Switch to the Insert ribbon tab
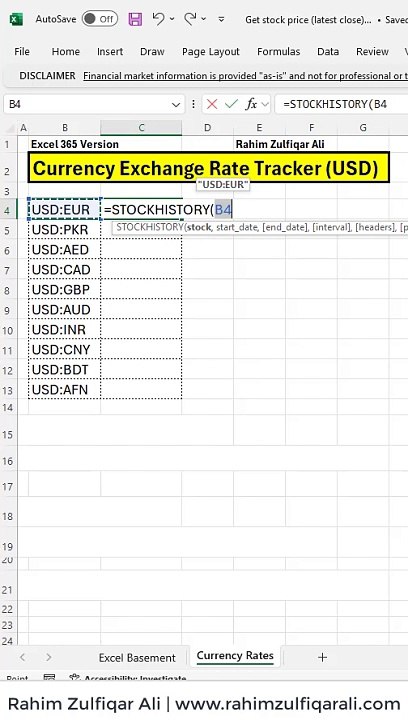Screen dimensions: 408x720 tap(110, 52)
